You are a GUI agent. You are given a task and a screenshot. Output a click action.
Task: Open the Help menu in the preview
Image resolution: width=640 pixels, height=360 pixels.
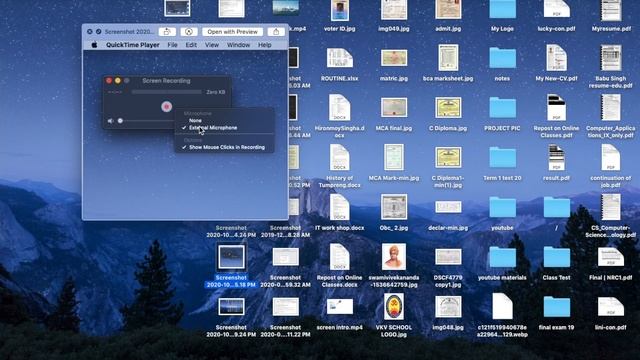(264, 45)
